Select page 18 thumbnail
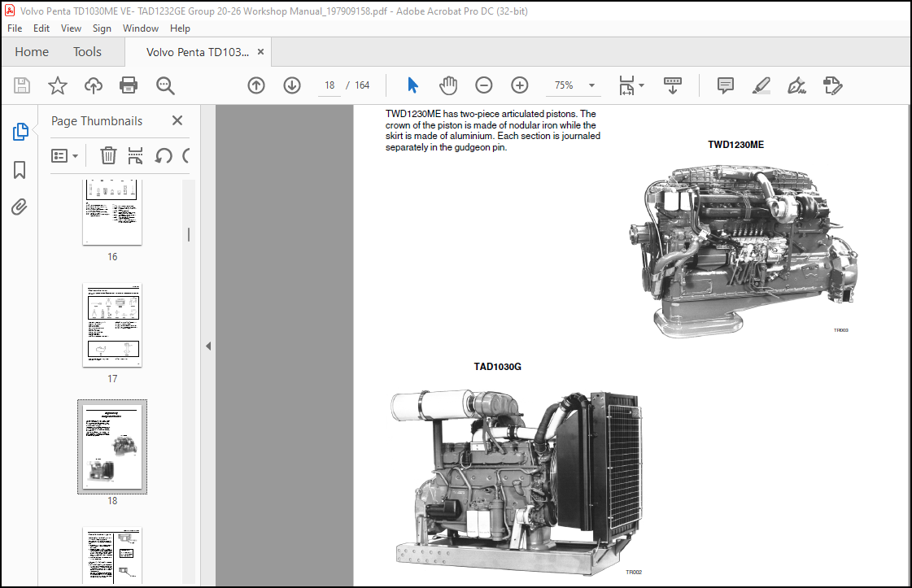Screen dimensions: 912x588 (x=112, y=447)
